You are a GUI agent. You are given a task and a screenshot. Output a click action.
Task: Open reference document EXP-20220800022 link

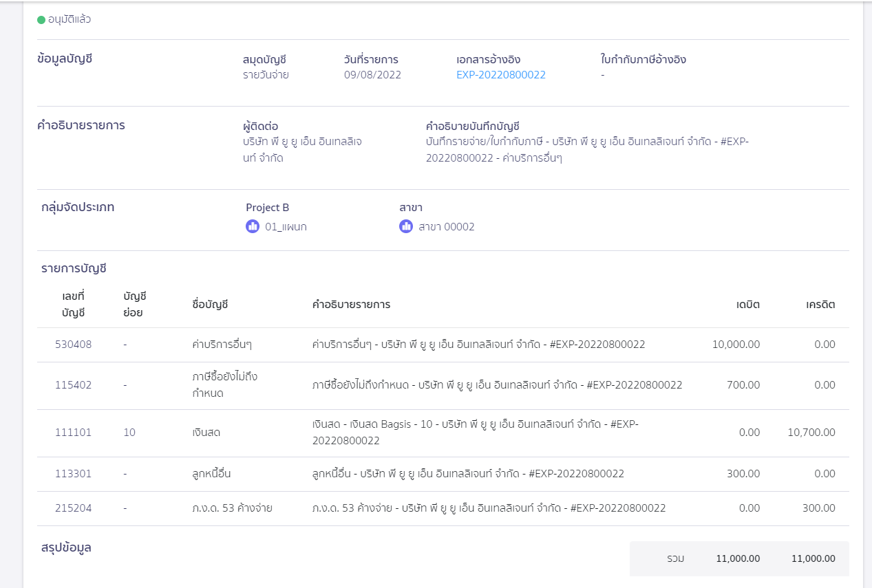pos(500,75)
